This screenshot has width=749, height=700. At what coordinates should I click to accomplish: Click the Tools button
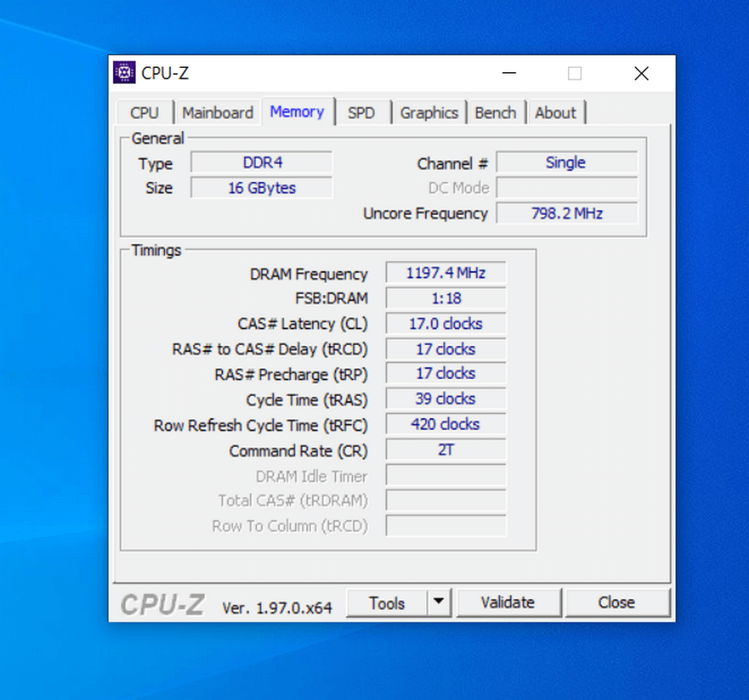(x=386, y=604)
